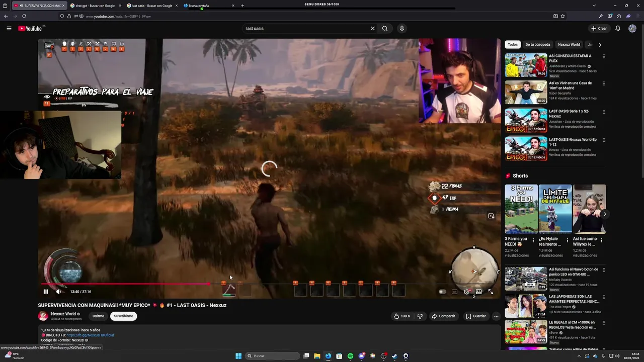Go back to the previous page
This screenshot has width=644, height=362.
coord(6,16)
